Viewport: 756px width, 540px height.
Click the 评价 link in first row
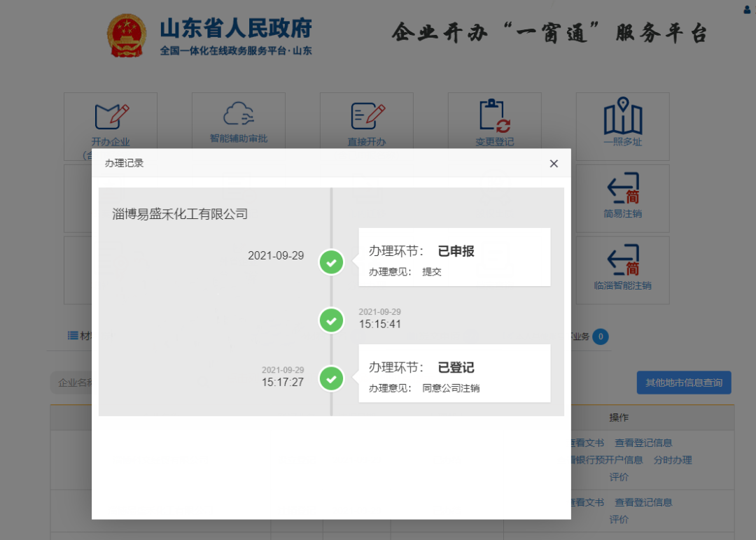pos(619,477)
